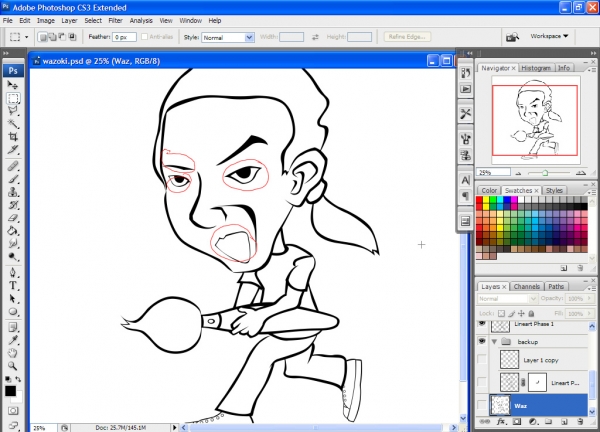Select the Rectangular Marquee tool in toolbox
Image resolution: width=600 pixels, height=432 pixels.
point(13,98)
